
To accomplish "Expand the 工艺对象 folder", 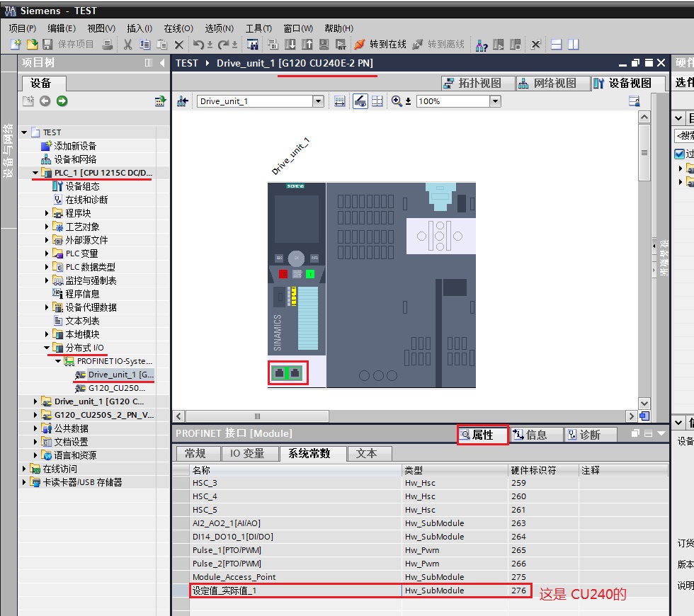I will [47, 227].
